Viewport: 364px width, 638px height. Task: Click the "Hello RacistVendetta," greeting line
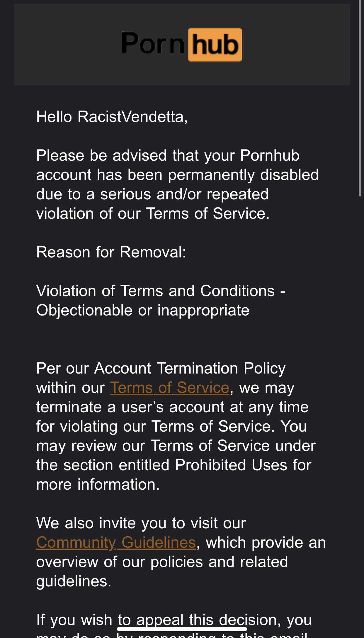point(112,117)
